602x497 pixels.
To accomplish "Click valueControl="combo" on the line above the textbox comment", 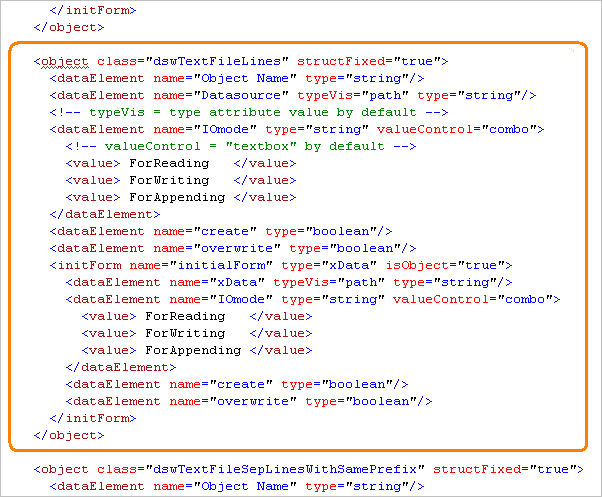I will [457, 129].
